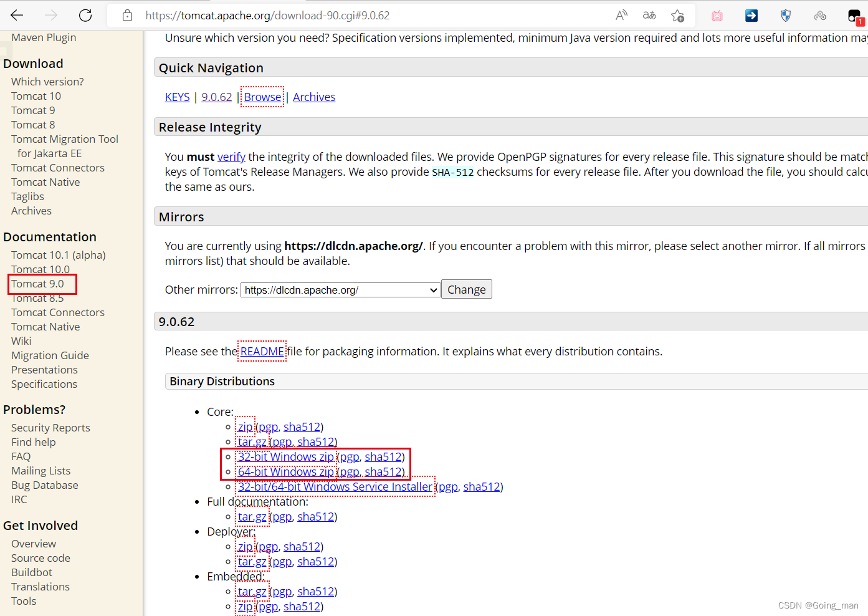Open pgp signature for Core zip
Screen dimensions: 868x616
click(x=269, y=427)
